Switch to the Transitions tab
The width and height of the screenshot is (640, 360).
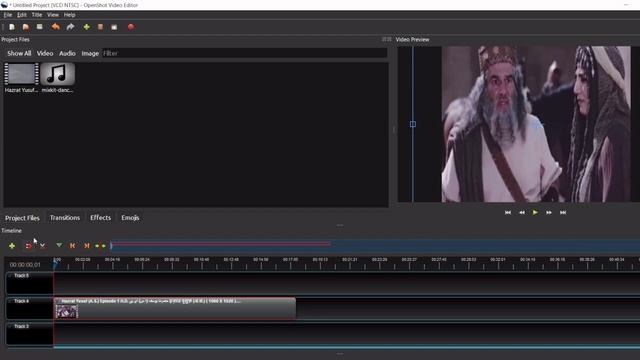point(65,218)
